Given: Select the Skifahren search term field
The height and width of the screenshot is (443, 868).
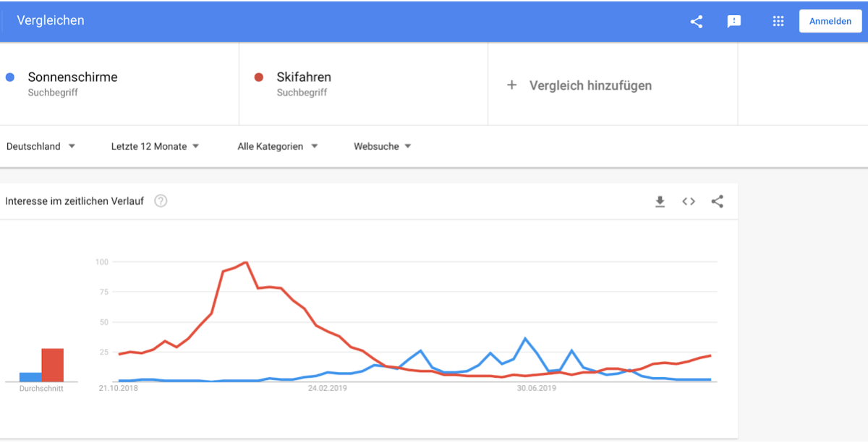Looking at the screenshot, I should coord(364,84).
